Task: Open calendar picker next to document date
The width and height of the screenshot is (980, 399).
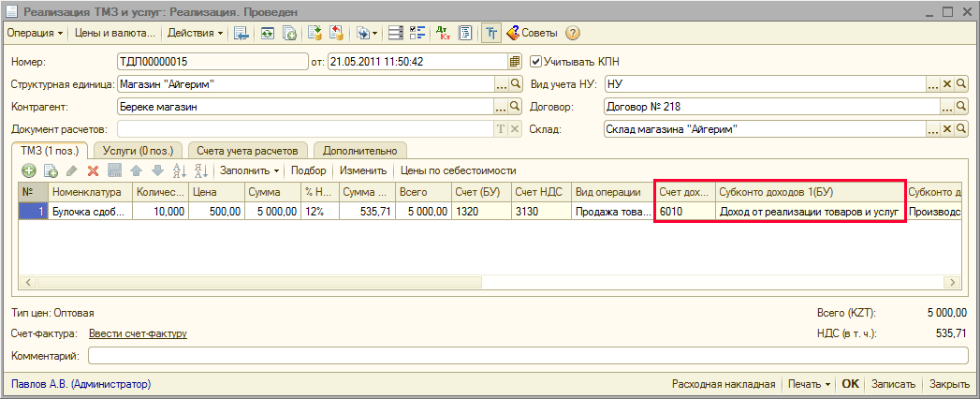Action: click(x=514, y=62)
